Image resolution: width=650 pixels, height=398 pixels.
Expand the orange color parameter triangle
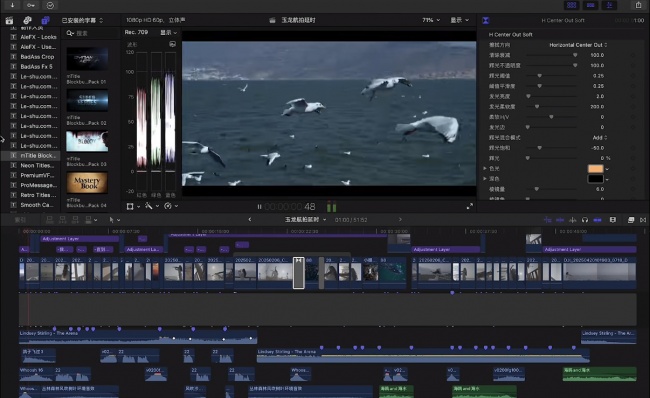485,168
